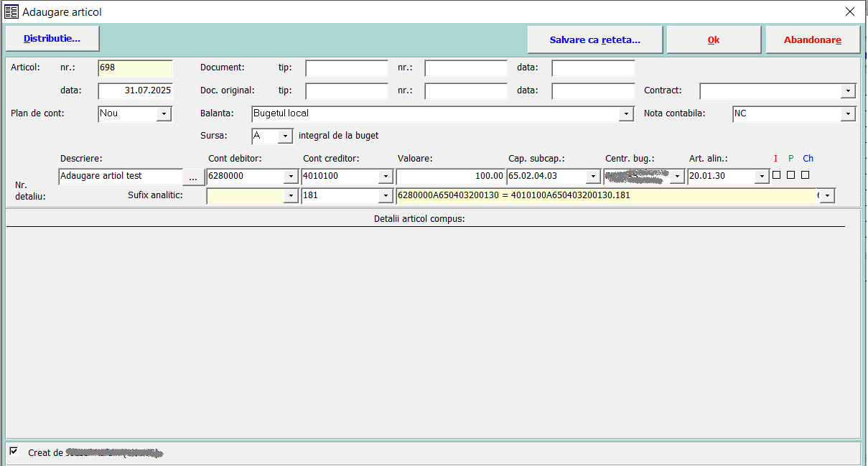Toggle the P checkbox
Image resolution: width=868 pixels, height=466 pixels.
point(790,175)
